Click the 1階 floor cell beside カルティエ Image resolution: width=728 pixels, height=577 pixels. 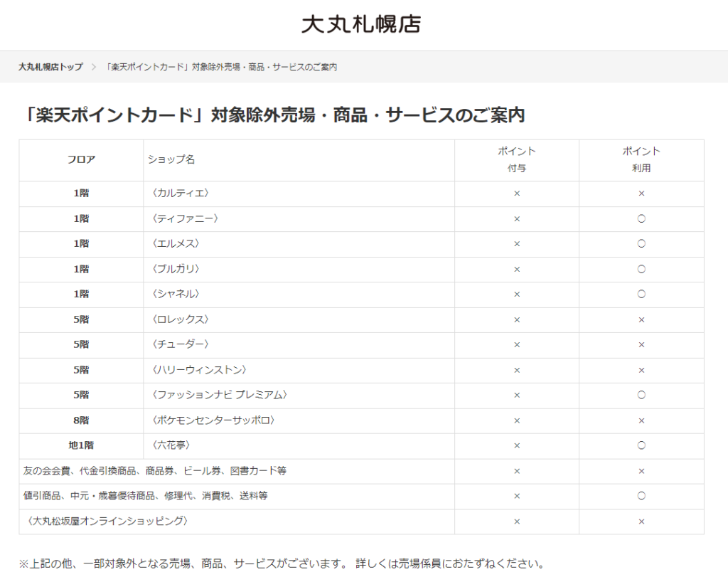[x=81, y=194]
